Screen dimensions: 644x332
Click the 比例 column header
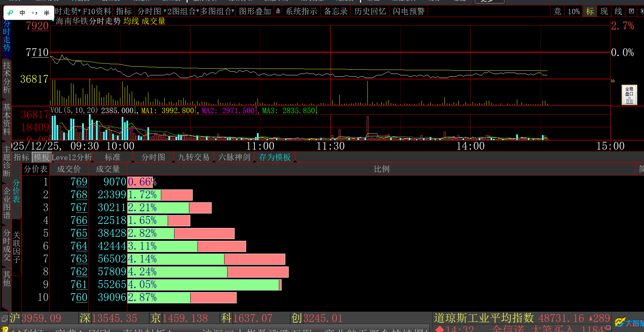[x=382, y=169]
